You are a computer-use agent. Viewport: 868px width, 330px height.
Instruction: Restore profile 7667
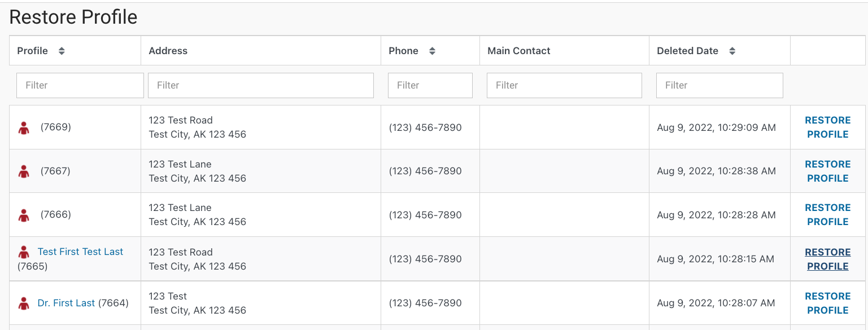coord(827,171)
